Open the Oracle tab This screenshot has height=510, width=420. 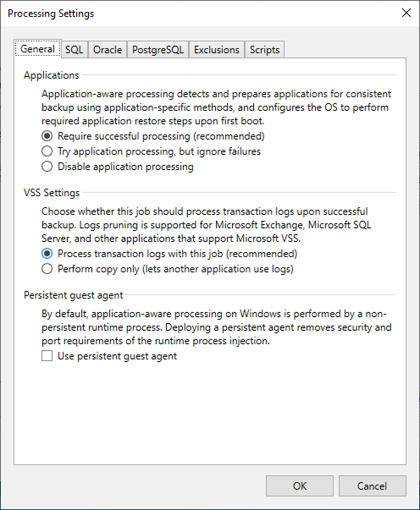(x=107, y=49)
